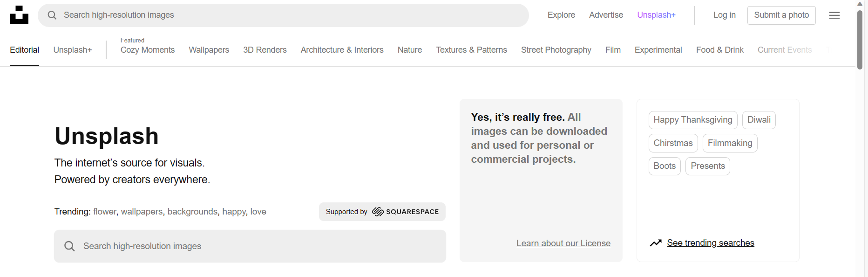This screenshot has height=277, width=868.
Task: Open the Street Photography category
Action: pyautogui.click(x=556, y=50)
